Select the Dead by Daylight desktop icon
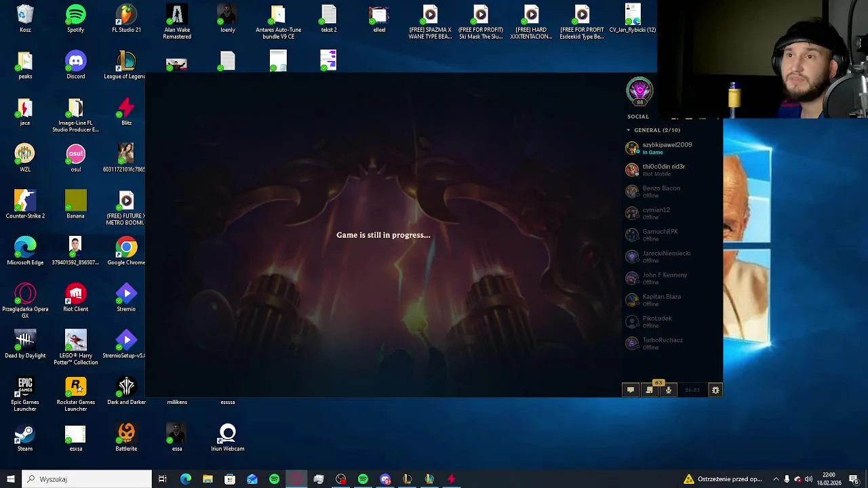 click(x=25, y=344)
